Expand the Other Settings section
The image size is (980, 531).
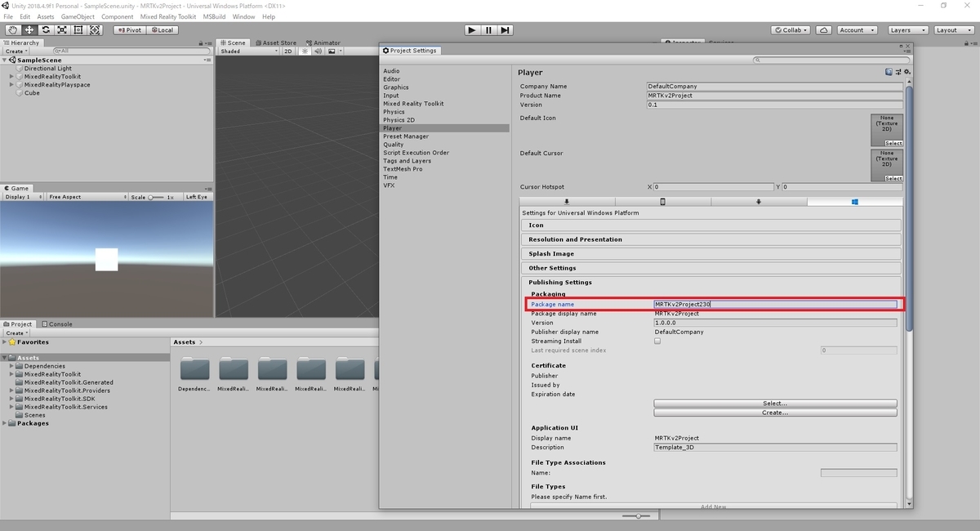tap(710, 268)
